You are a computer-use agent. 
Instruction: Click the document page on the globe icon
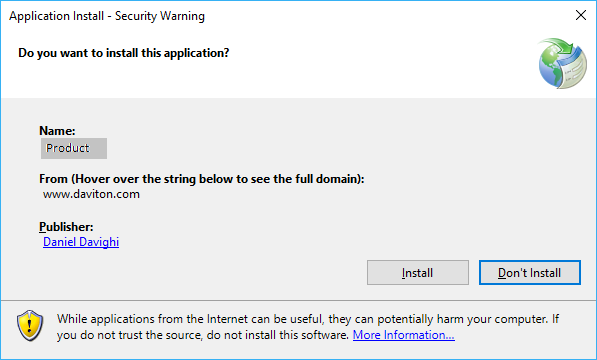pyautogui.click(x=574, y=66)
